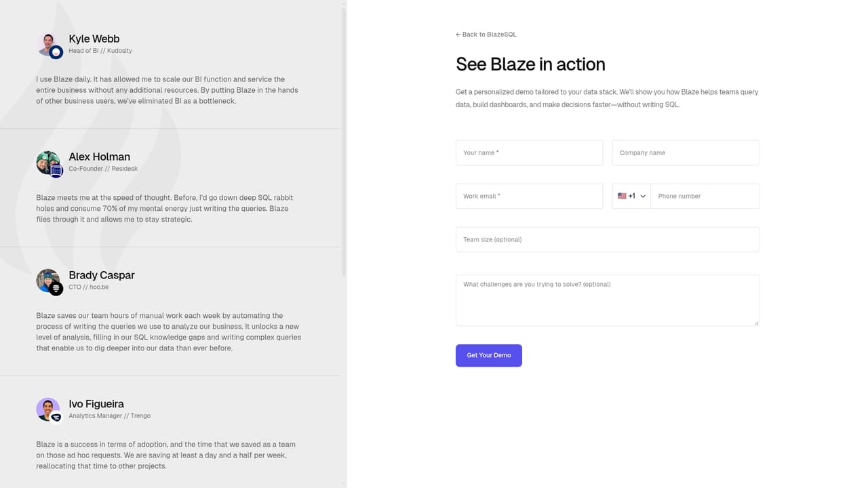Click Brady Caspar's profile avatar
Screen dimensions: 868x488
[47, 281]
